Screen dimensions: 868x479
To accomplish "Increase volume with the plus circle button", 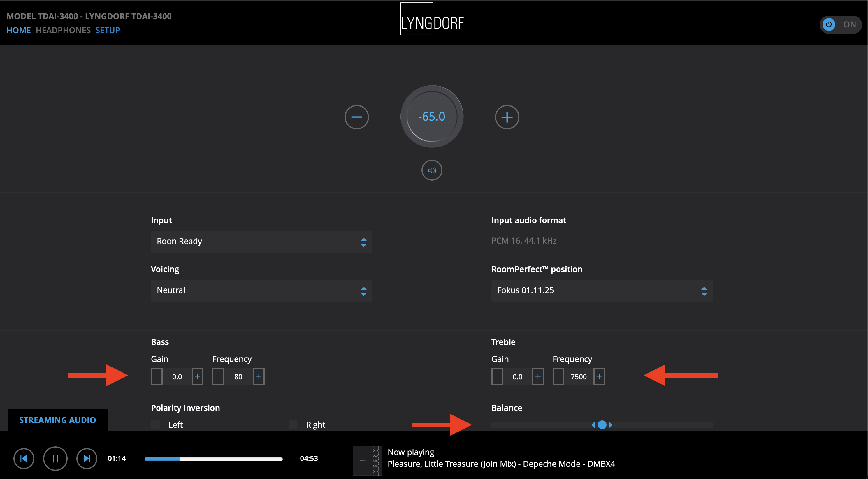I will tap(507, 117).
